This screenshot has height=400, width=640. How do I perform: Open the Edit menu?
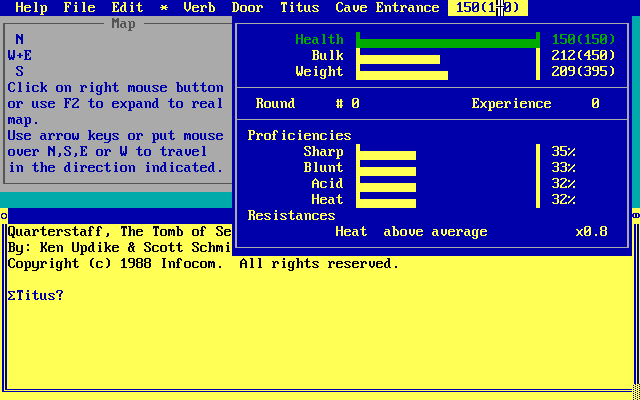pos(127,8)
